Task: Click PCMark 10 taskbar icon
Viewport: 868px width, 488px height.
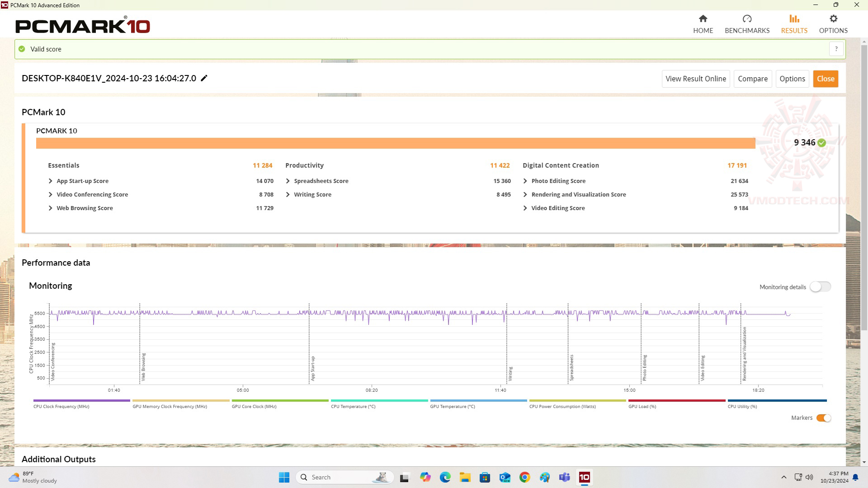Action: click(x=584, y=477)
